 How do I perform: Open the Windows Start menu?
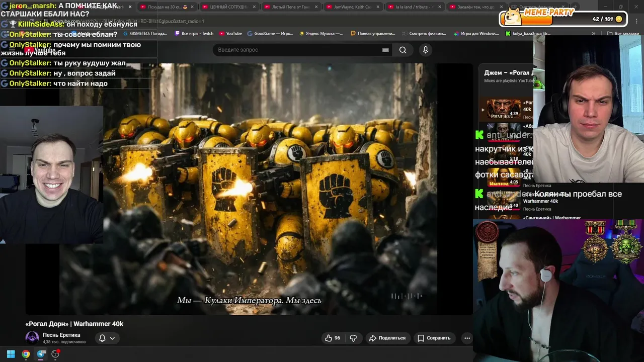tap(11, 354)
